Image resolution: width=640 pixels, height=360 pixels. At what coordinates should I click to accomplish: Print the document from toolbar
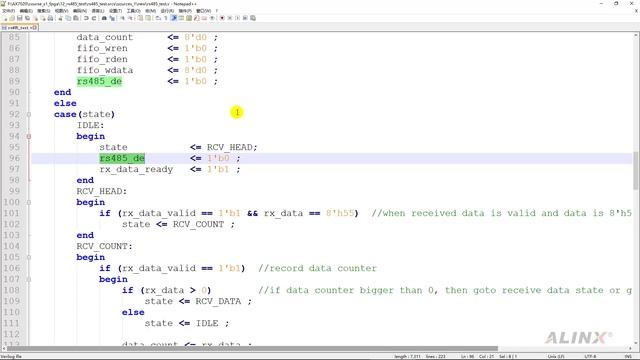[50, 18]
